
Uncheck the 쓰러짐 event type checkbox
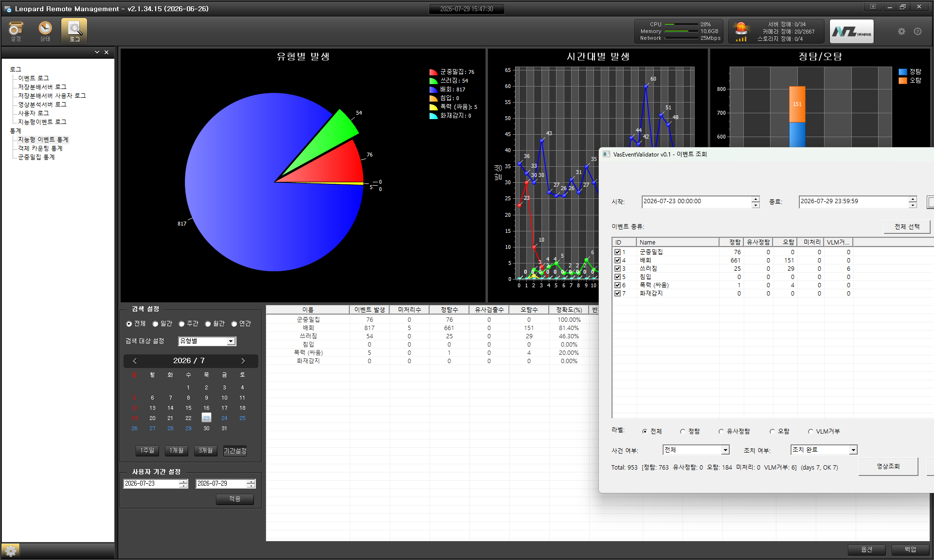(x=617, y=269)
